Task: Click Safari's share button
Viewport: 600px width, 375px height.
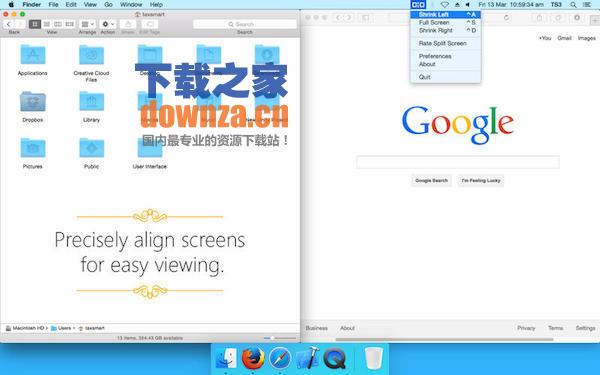Action: point(540,18)
